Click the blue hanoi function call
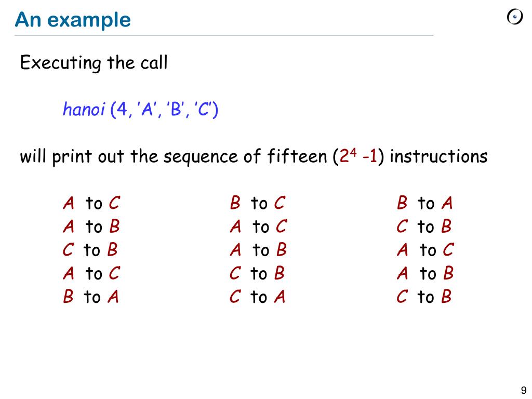The width and height of the screenshot is (532, 399). (140, 109)
